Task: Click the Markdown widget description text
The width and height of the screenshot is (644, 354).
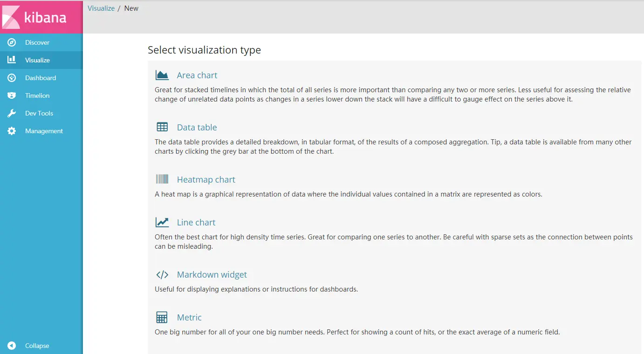Action: coord(256,289)
